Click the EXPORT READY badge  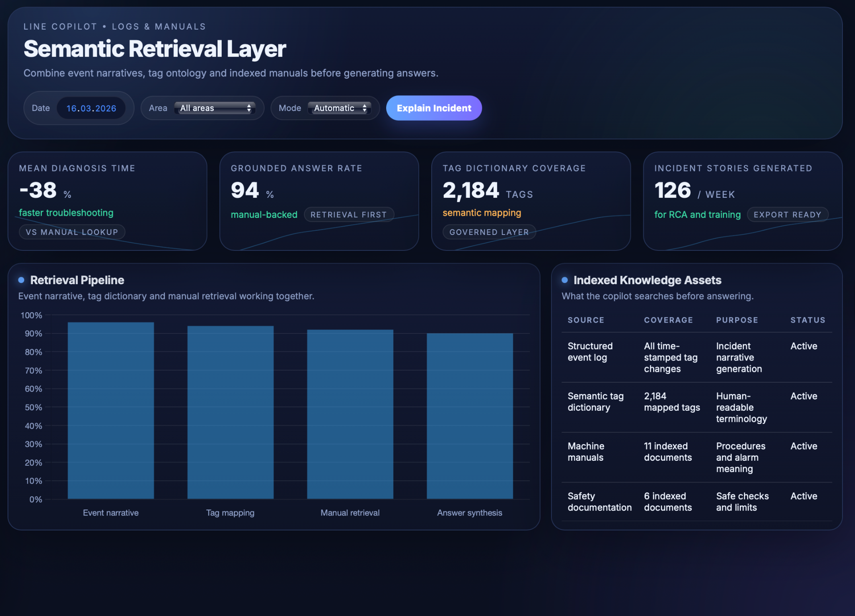point(787,215)
